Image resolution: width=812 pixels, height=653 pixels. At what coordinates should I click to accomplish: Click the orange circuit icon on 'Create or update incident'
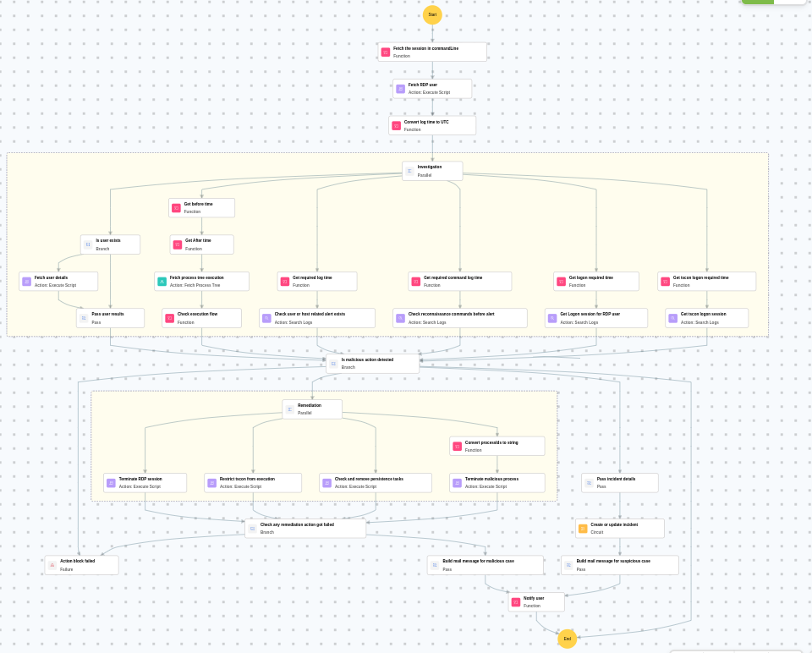[x=583, y=528]
